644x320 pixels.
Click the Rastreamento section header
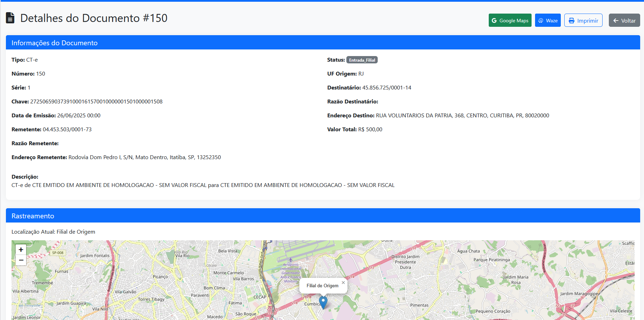pyautogui.click(x=33, y=216)
